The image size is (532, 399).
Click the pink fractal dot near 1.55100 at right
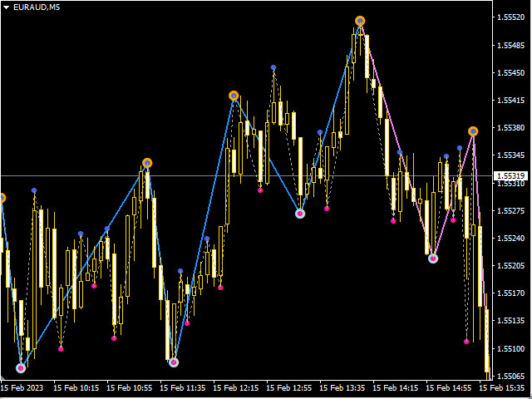click(x=466, y=342)
